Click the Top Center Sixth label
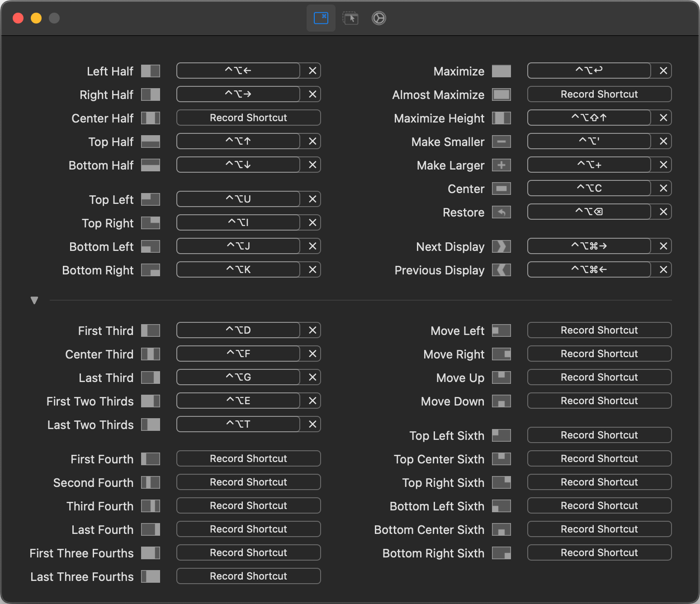 439,459
